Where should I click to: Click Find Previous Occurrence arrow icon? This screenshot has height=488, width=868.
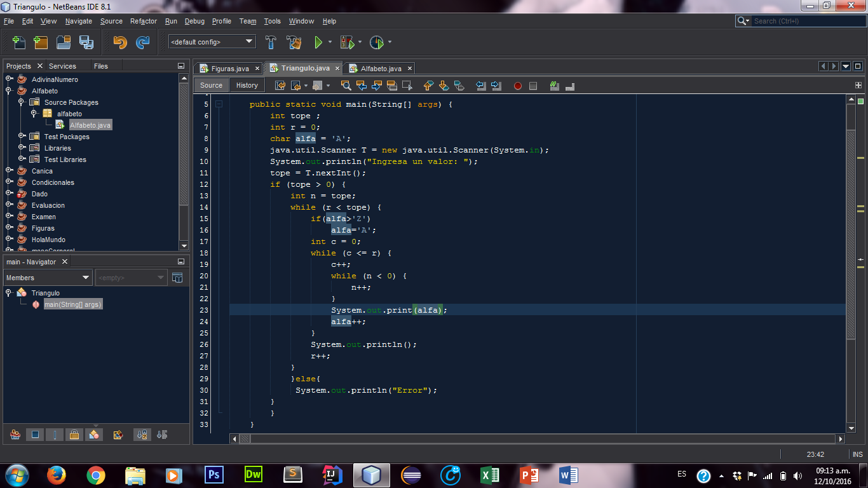click(x=362, y=86)
